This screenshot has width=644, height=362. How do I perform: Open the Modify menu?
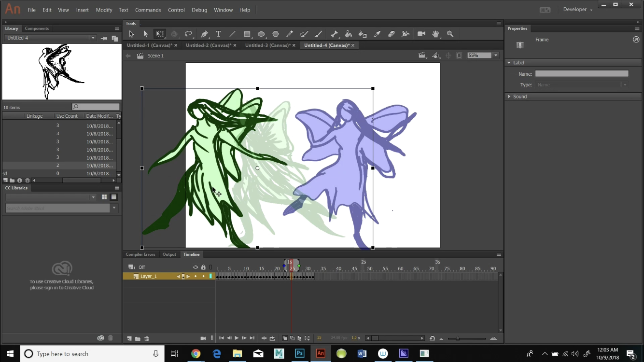(104, 10)
